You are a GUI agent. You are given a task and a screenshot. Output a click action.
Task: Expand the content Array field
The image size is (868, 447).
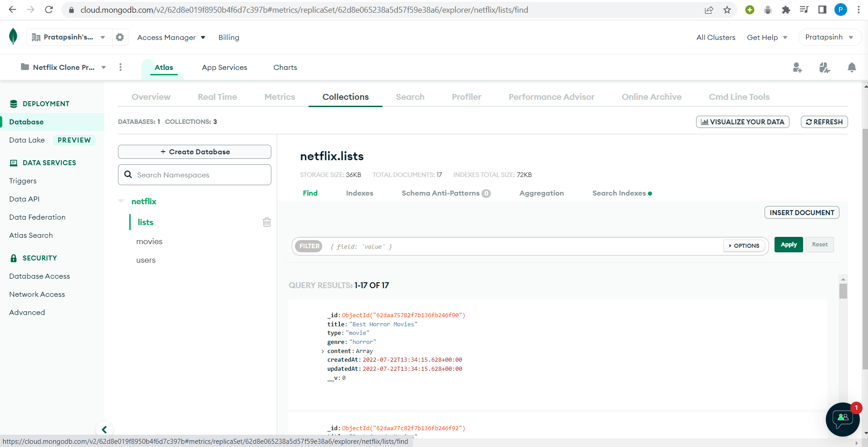tap(323, 351)
